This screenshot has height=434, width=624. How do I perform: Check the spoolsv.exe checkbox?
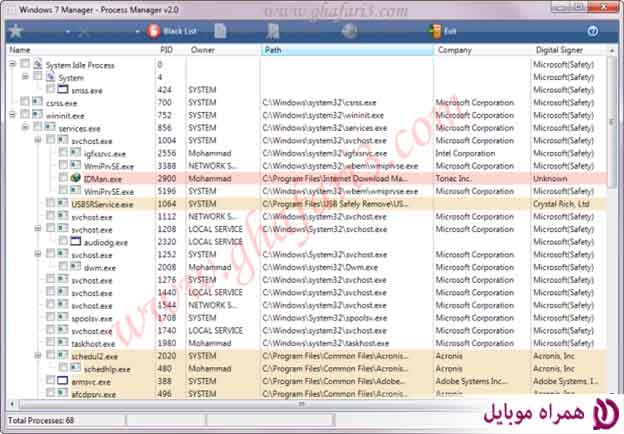(x=50, y=317)
